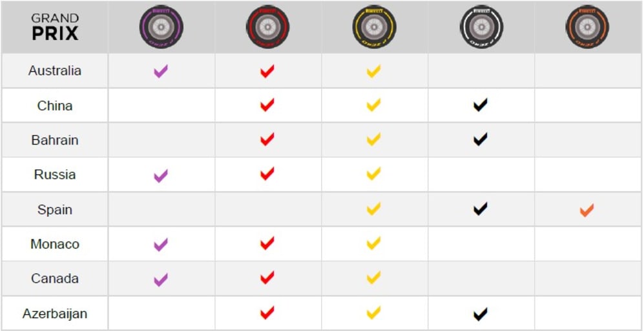The height and width of the screenshot is (331, 644).
Task: Click the Azerbaijan row label
Action: point(55,314)
